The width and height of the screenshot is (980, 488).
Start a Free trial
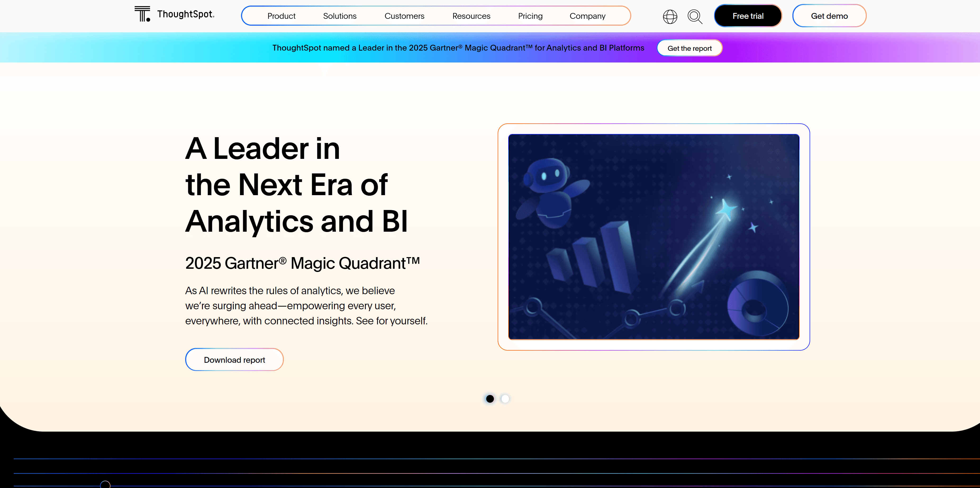[x=747, y=16]
